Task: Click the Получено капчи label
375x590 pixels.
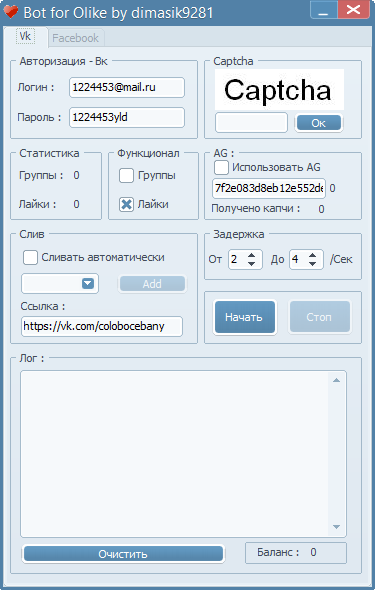Action: (256, 208)
